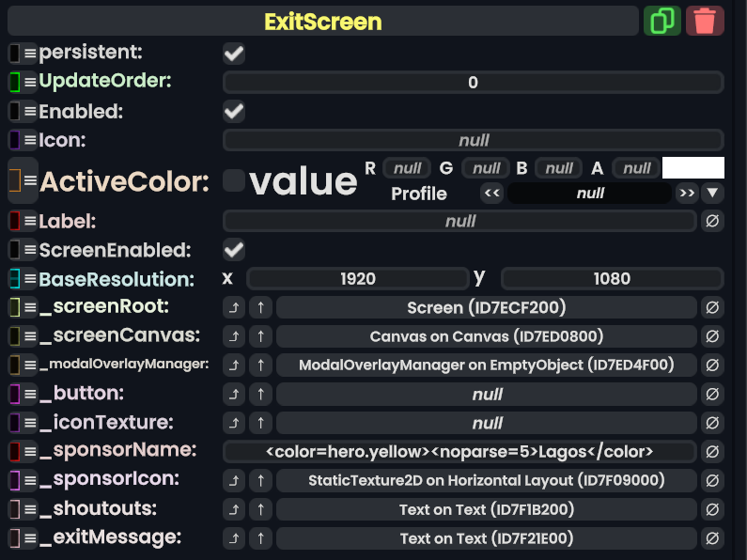Open the ActiveColor Profile dropdown arrow
Image resolution: width=747 pixels, height=560 pixels.
click(713, 194)
